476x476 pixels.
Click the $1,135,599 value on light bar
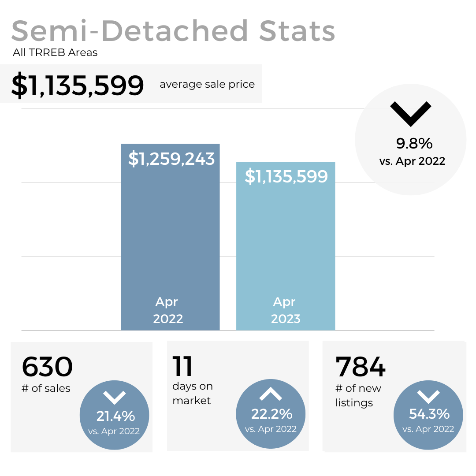point(286,177)
